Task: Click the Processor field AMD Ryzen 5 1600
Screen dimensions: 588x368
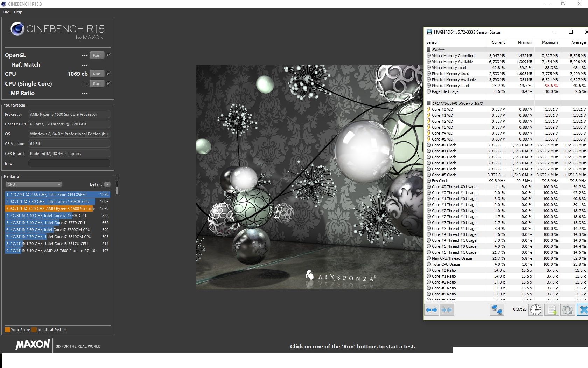Action: coord(69,114)
